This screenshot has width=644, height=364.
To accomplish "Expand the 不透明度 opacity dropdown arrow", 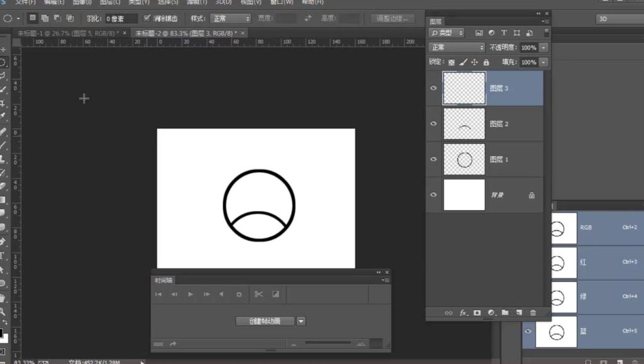I will pyautogui.click(x=544, y=48).
